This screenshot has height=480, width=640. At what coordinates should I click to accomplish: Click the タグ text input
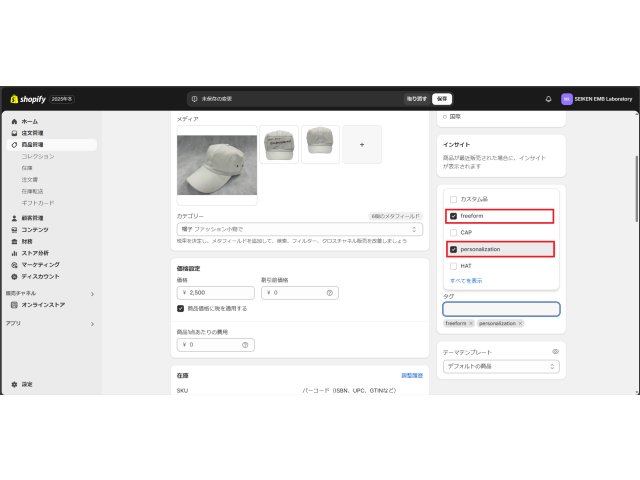[x=501, y=309]
